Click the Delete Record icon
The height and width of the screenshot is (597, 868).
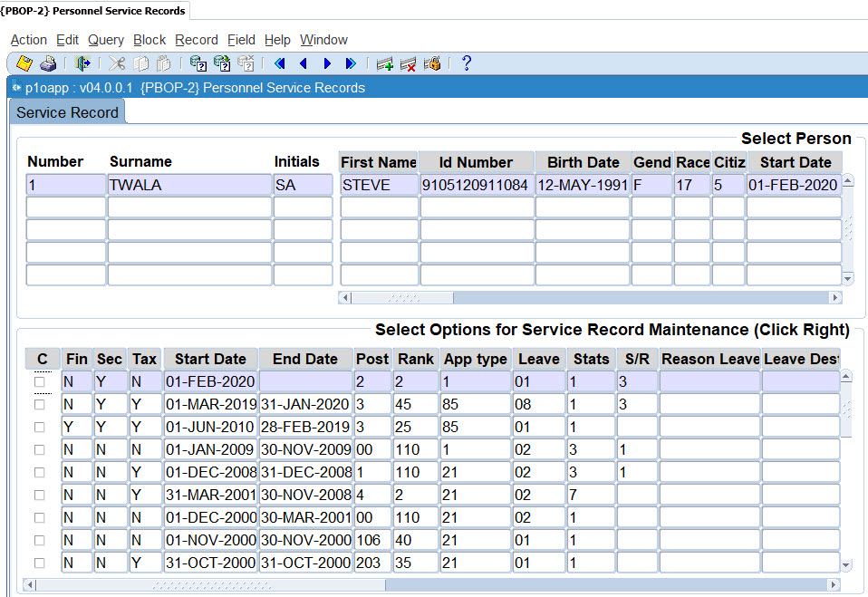coord(409,63)
